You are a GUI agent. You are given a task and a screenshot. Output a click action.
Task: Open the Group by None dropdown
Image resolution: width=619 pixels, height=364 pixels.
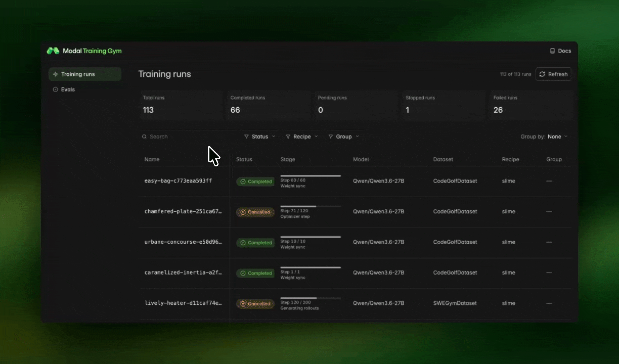tap(544, 136)
